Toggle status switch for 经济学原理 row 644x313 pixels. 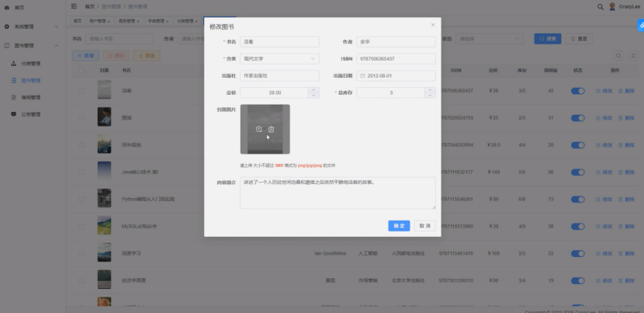point(578,281)
